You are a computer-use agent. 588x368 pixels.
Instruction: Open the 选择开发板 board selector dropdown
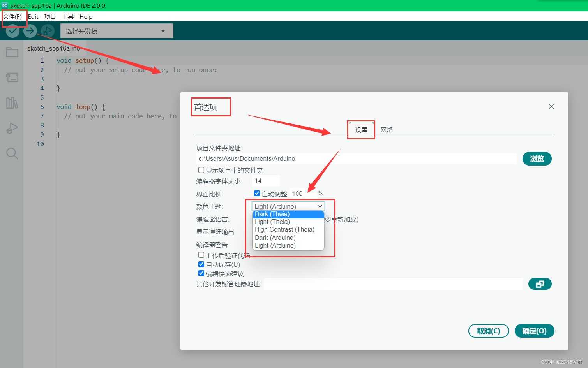(x=117, y=31)
